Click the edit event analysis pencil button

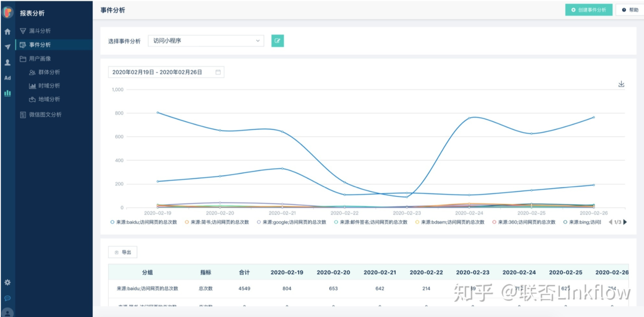(x=278, y=41)
